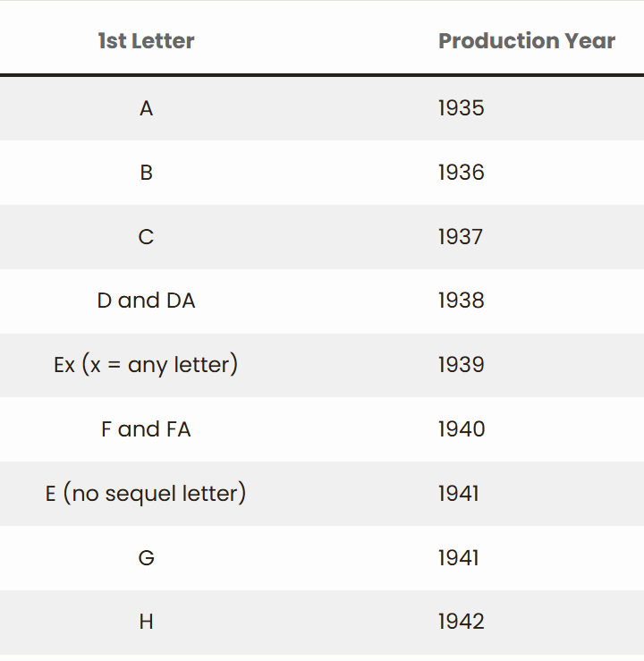Select the 1936 production year

point(461,173)
